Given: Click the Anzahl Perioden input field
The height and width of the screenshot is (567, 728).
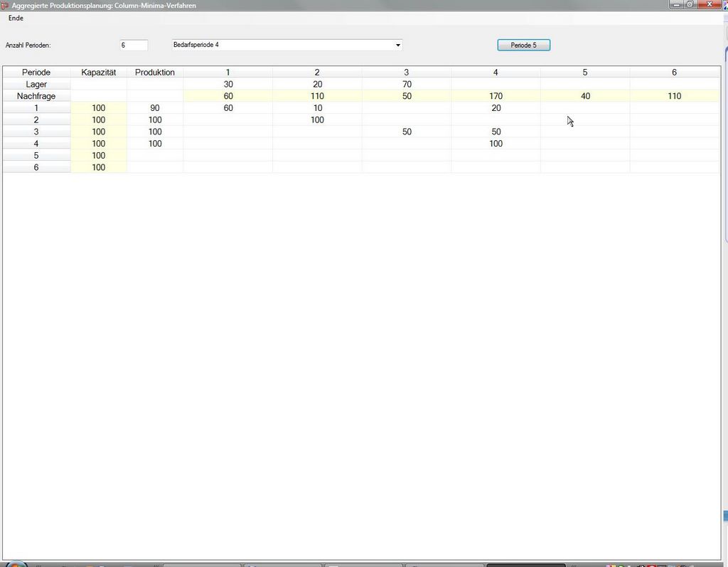Looking at the screenshot, I should point(134,45).
